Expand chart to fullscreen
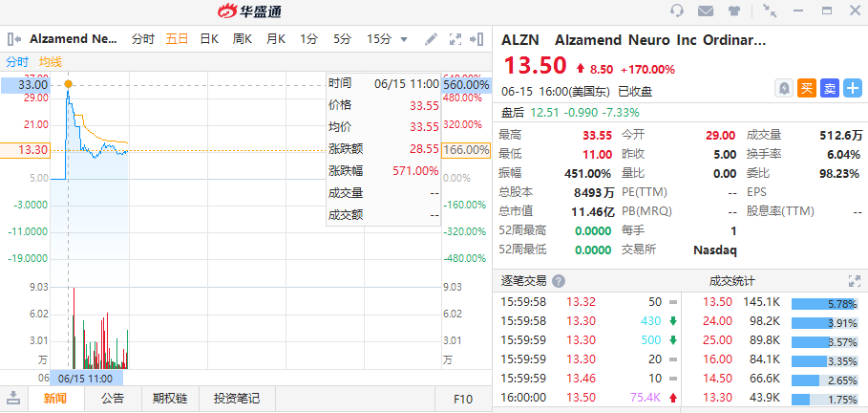This screenshot has width=868, height=413. (455, 39)
